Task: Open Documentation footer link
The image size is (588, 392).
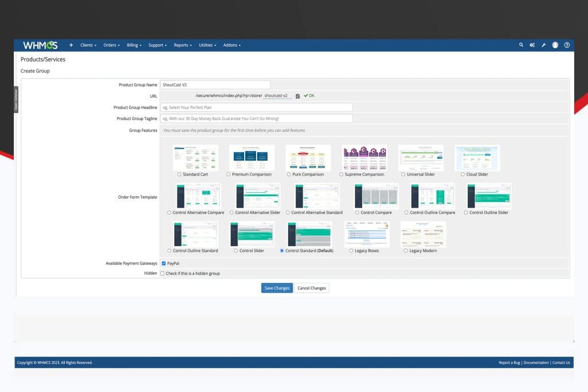Action: pos(536,362)
